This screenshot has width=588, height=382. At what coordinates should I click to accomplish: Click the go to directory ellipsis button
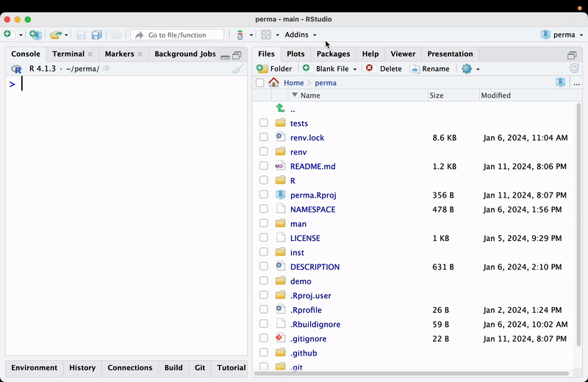click(x=577, y=84)
